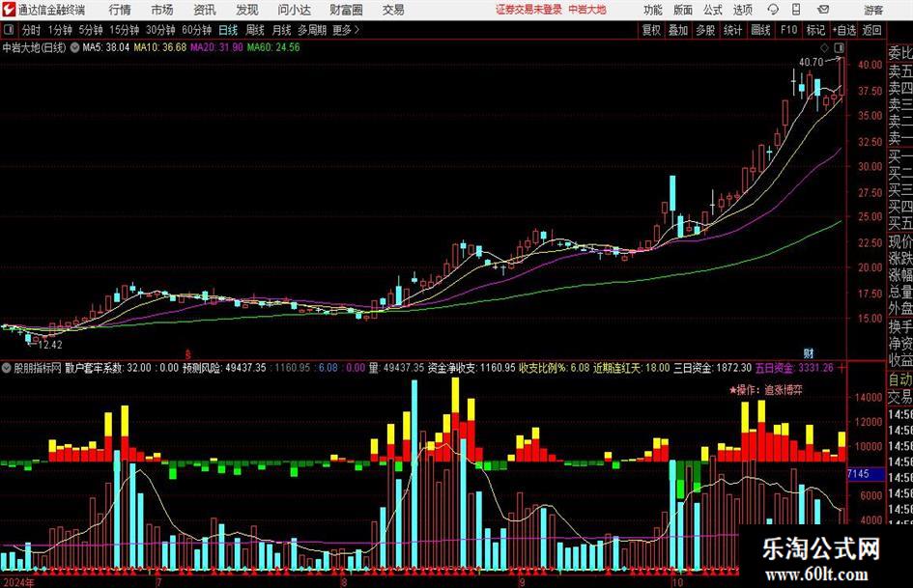Image resolution: width=913 pixels, height=588 pixels.
Task: Open the 发现 menu
Action: (x=247, y=10)
